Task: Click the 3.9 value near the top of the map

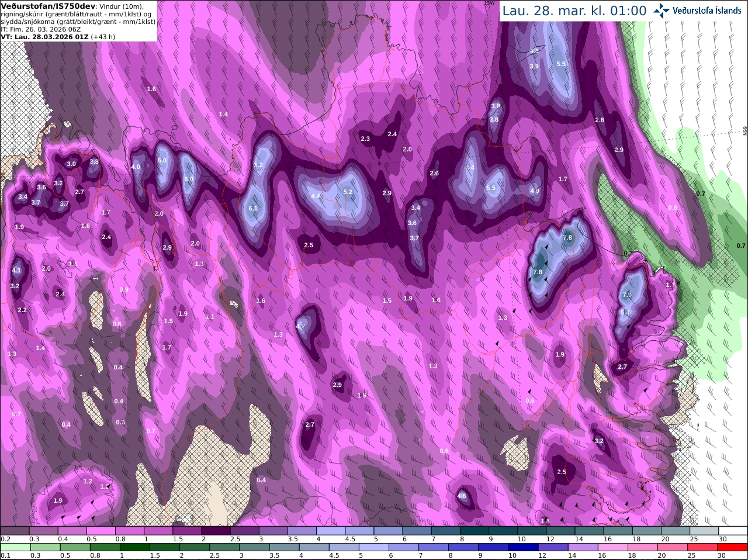Action: coord(534,66)
